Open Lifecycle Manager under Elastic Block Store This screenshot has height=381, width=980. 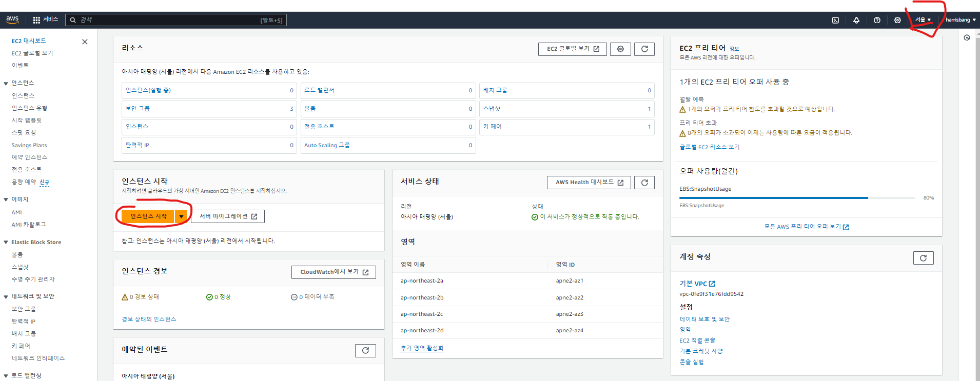[x=33, y=279]
